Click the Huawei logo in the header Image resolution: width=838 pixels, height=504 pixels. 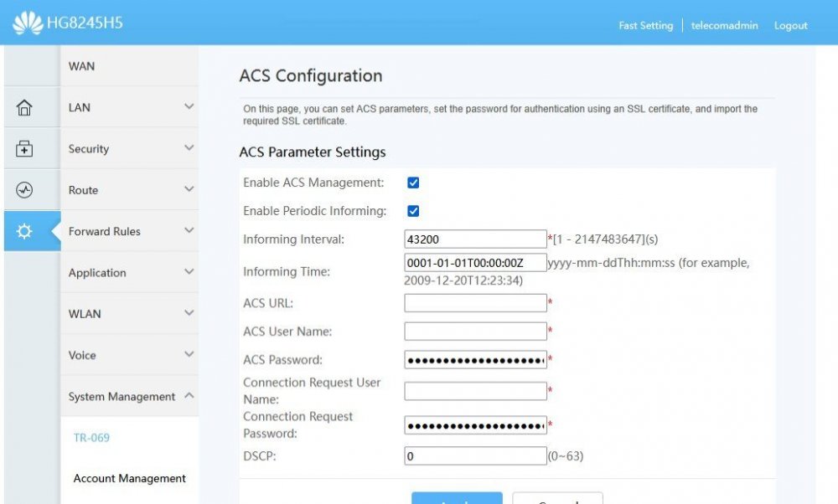tap(28, 23)
